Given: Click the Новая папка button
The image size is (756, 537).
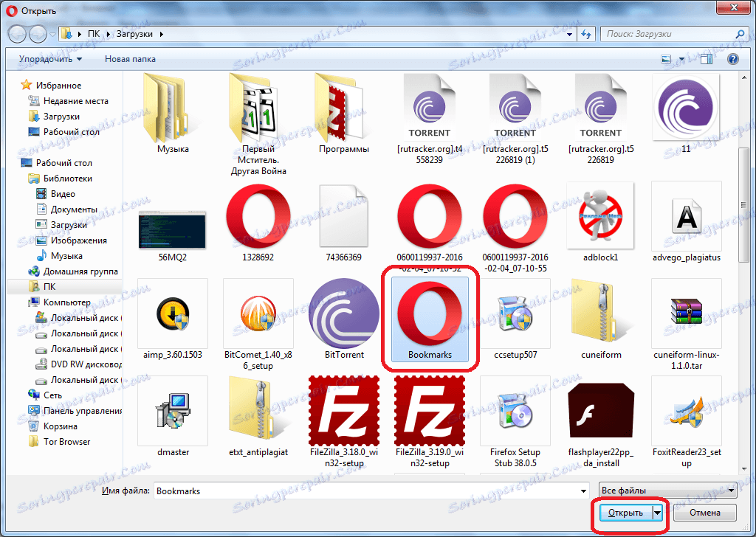Looking at the screenshot, I should pyautogui.click(x=130, y=59).
